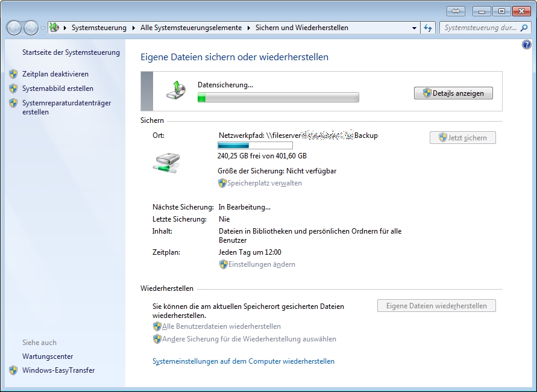Click the blue help question mark icon
Screen dimensions: 537x392
[x=526, y=45]
